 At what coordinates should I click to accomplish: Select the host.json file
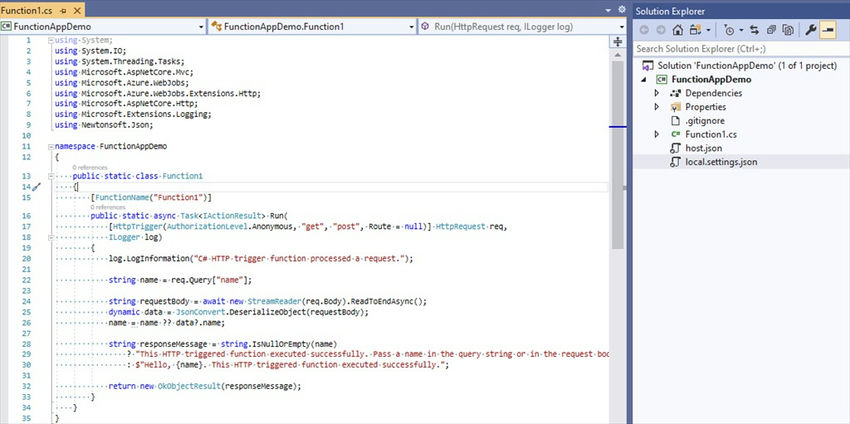tap(703, 148)
